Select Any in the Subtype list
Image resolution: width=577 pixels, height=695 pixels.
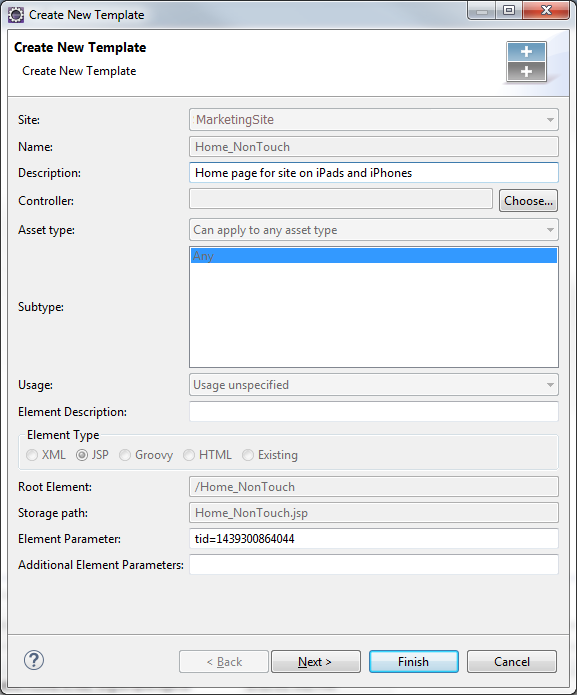pyautogui.click(x=374, y=256)
